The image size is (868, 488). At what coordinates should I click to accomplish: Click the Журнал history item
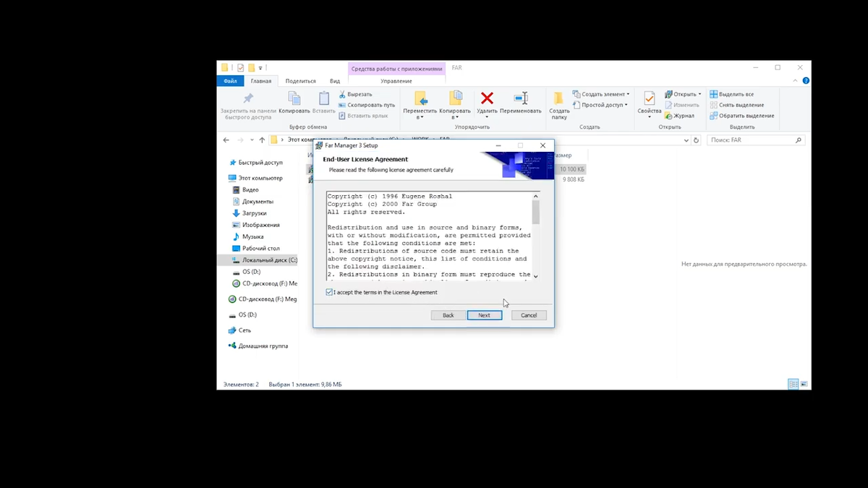[x=680, y=116]
